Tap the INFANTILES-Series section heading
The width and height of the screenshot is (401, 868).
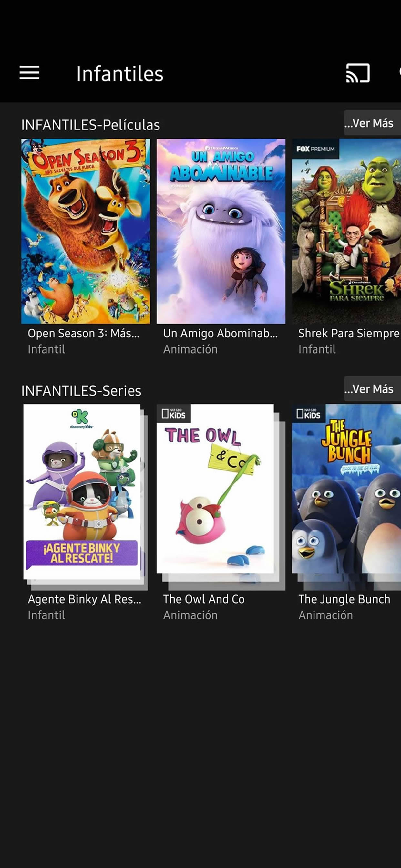(81, 391)
